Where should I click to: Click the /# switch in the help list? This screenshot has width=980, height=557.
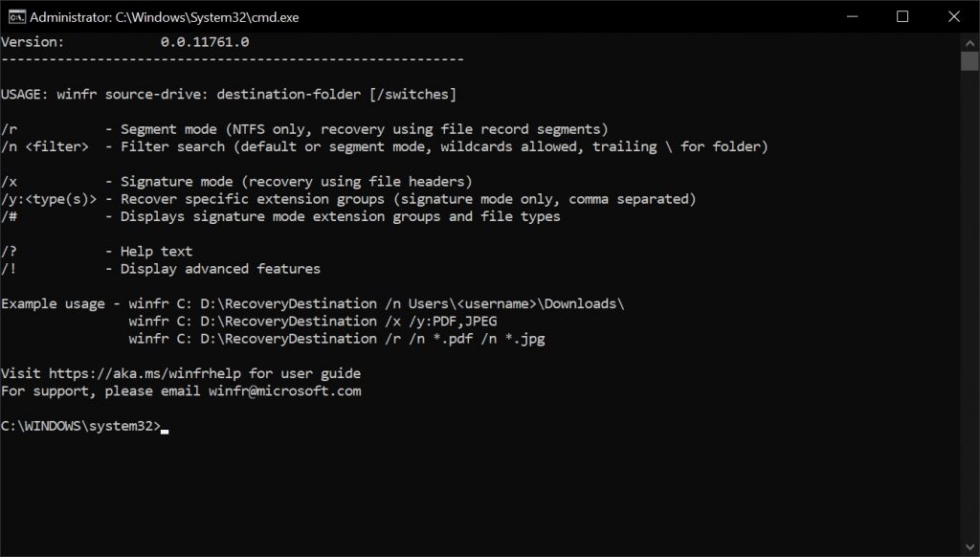tap(9, 216)
